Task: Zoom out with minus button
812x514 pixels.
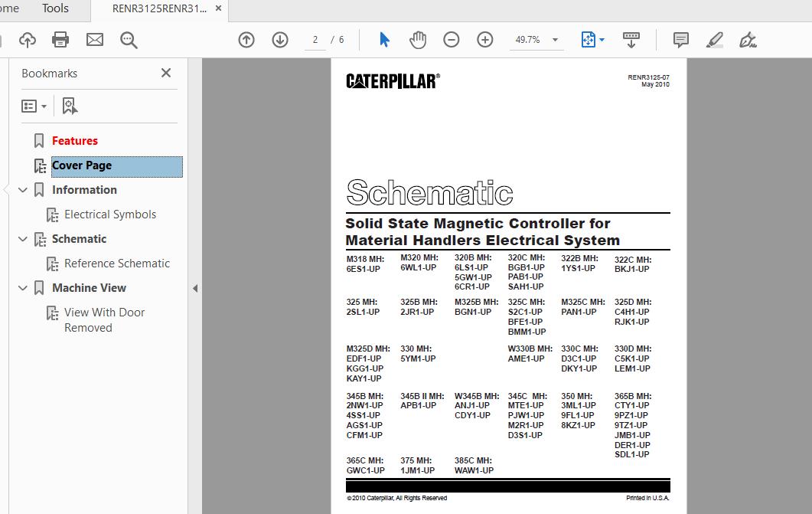Action: 451,40
